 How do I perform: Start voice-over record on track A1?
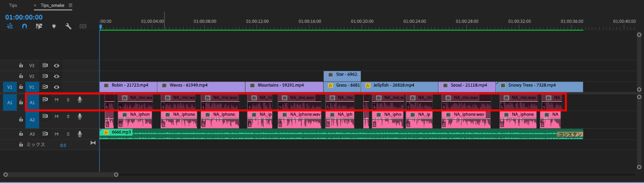point(80,99)
